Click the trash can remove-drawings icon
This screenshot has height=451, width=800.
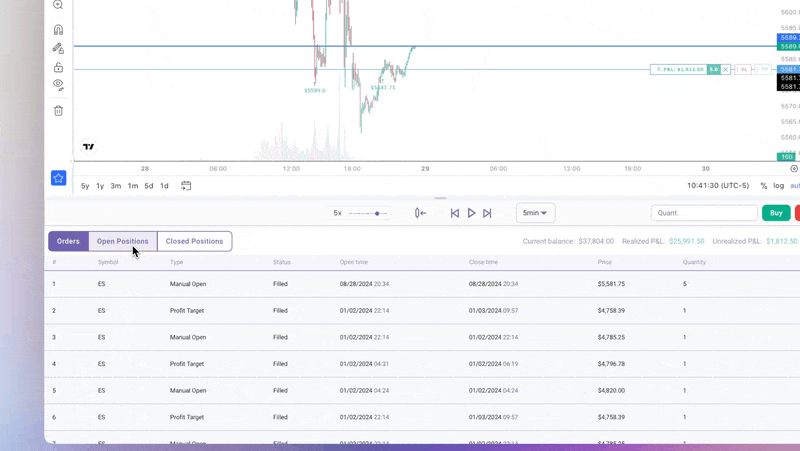[58, 111]
